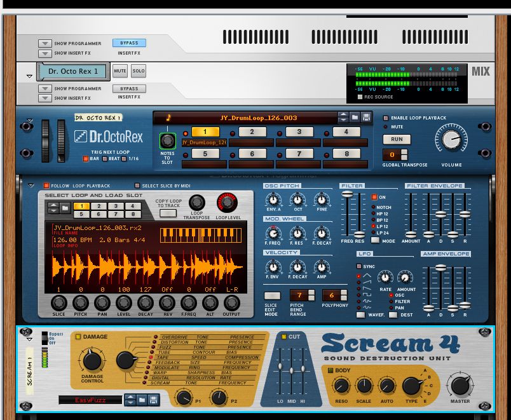511x420 pixels.
Task: Expand Show Insert FX in Dr. Octo Rex 1 channel
Action: (45, 98)
